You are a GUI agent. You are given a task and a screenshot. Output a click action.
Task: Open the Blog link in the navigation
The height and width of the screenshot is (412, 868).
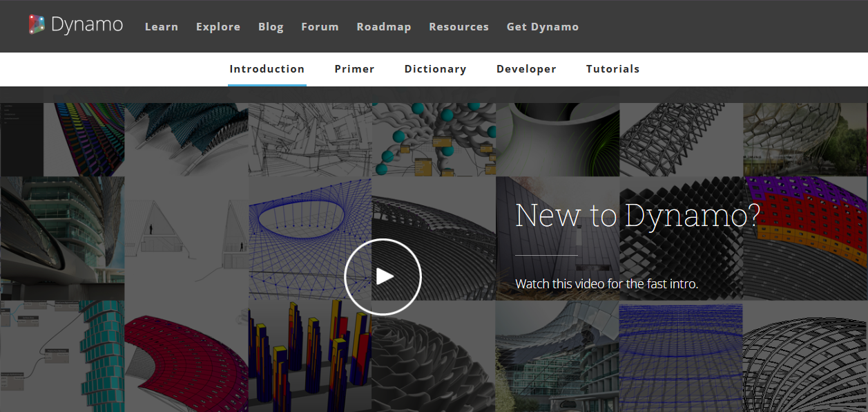[x=271, y=27]
